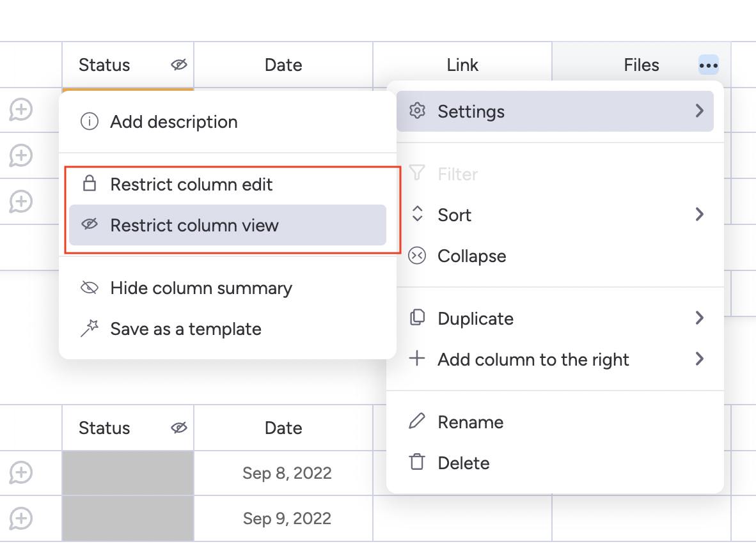Click the three-dot menu on Files column

click(x=708, y=65)
